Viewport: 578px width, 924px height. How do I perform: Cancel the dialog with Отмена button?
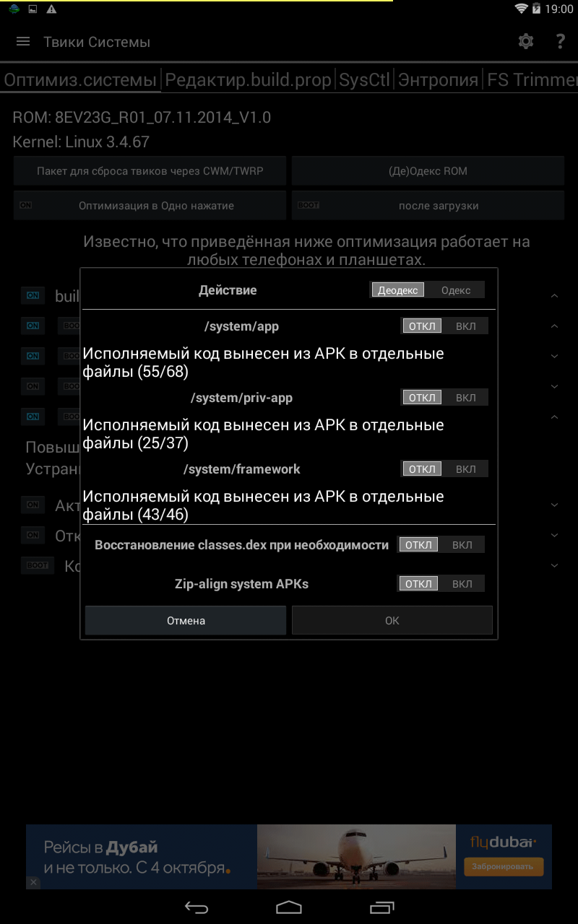pos(186,620)
